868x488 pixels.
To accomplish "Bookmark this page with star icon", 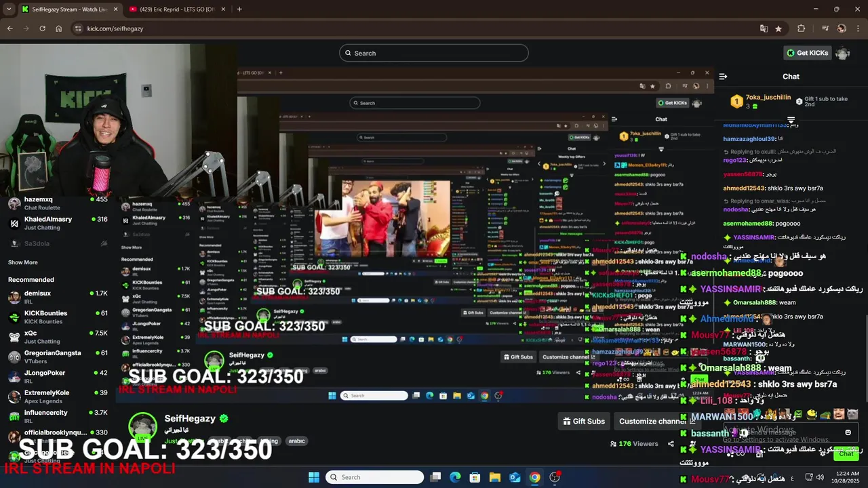I will pos(778,28).
